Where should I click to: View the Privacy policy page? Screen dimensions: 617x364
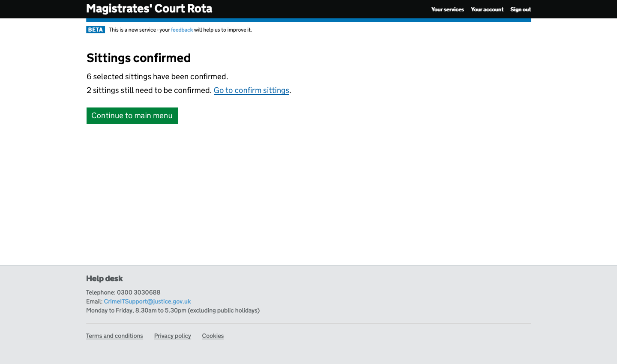click(172, 336)
